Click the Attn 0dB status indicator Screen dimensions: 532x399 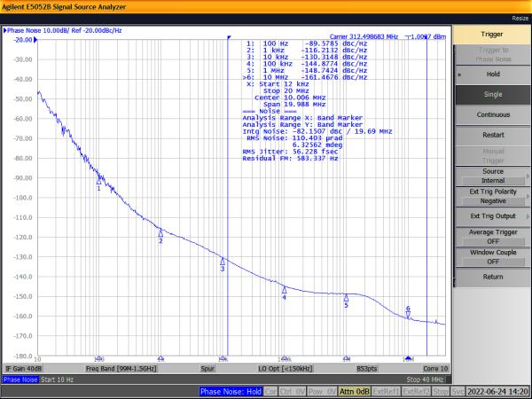354,392
